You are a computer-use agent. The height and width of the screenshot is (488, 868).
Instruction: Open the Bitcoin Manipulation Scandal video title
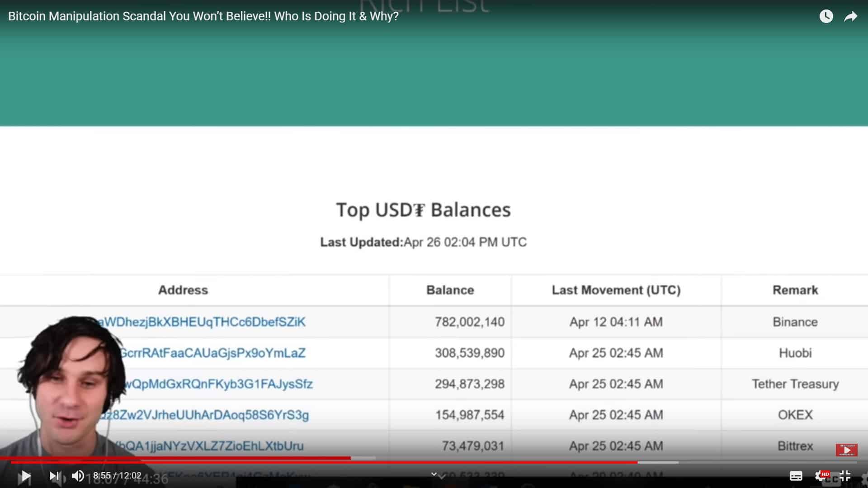click(203, 16)
